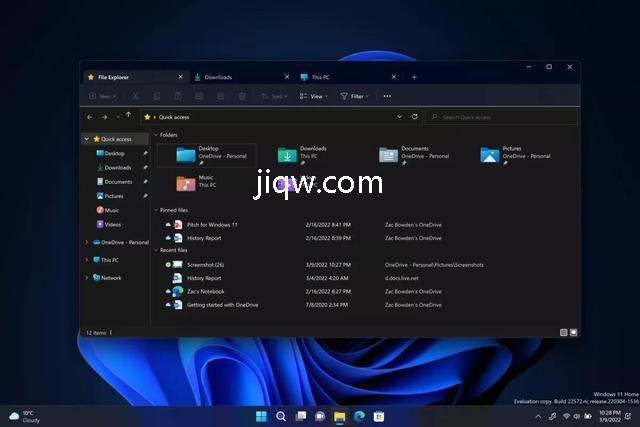Switch to details view in status bar

pos(564,332)
